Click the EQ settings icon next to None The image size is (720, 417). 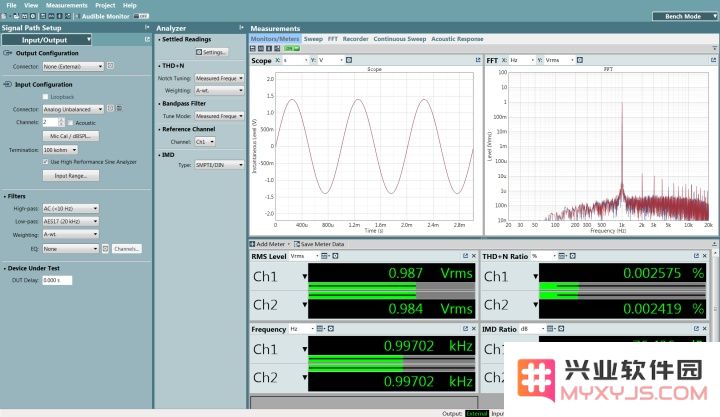pos(105,248)
